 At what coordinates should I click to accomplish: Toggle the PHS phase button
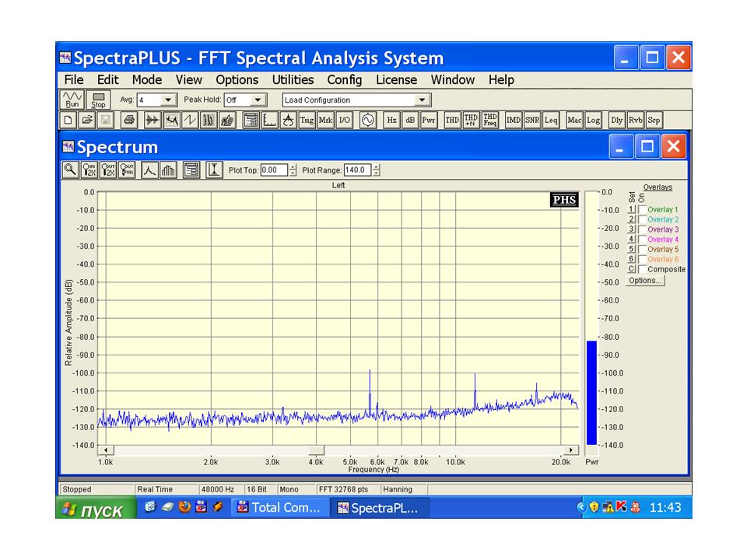point(564,200)
